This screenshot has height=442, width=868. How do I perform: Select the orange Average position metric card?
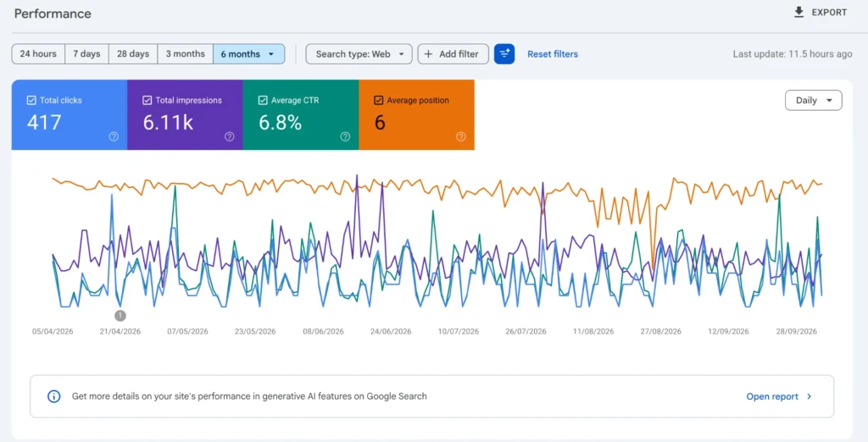click(x=416, y=114)
